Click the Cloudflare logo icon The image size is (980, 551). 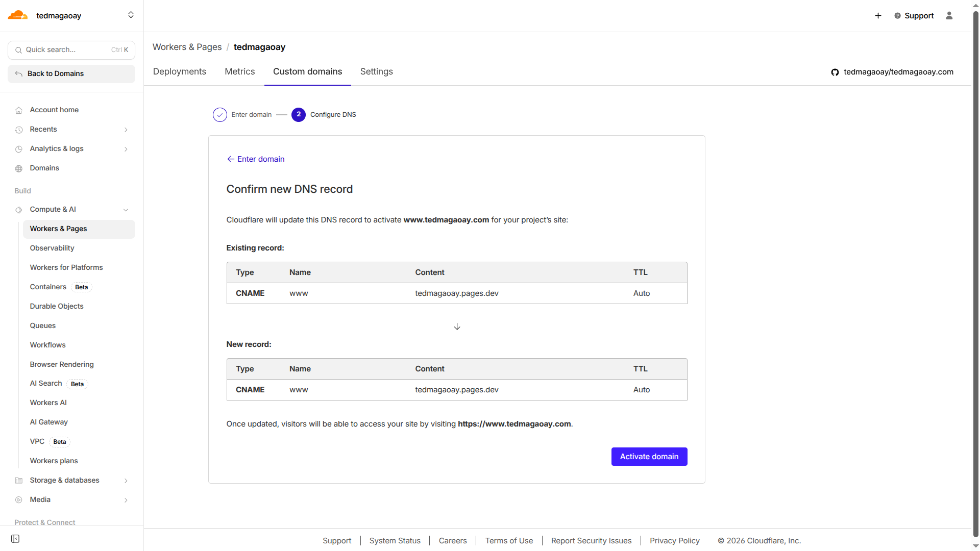[x=18, y=15]
